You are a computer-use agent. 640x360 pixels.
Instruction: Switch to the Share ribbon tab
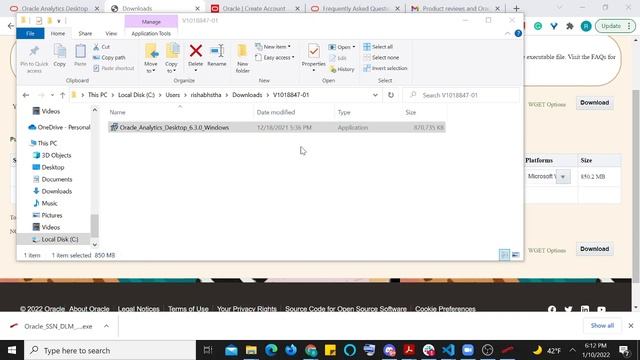(85, 33)
